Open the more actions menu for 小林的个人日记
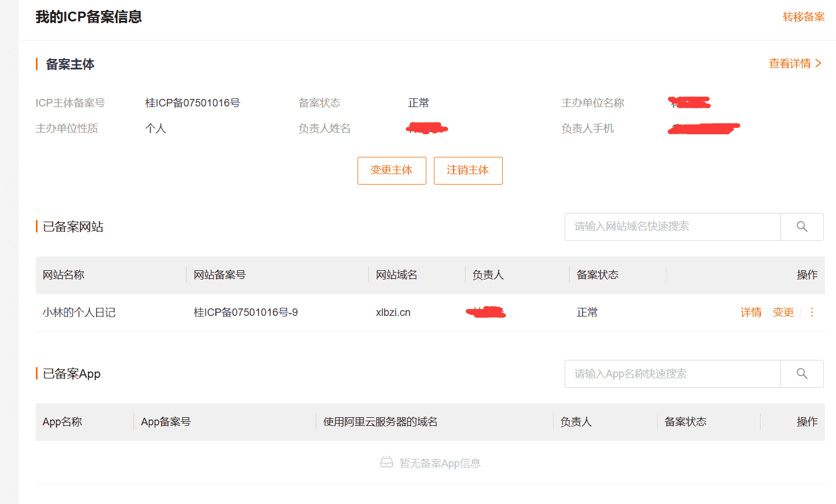This screenshot has width=836, height=504. (812, 312)
